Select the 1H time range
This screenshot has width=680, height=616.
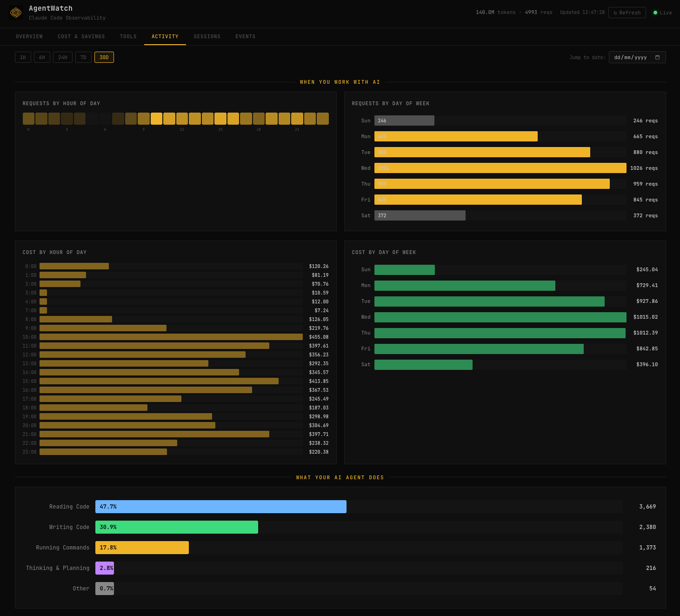click(23, 57)
